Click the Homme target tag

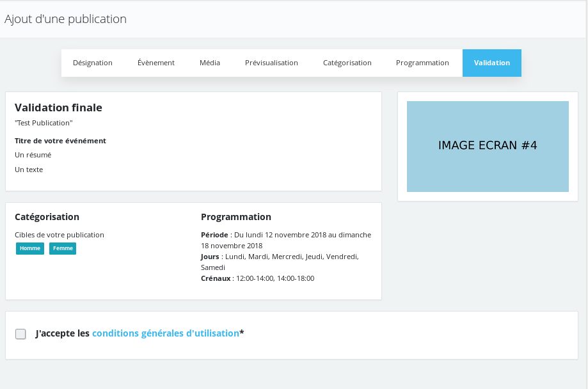30,248
